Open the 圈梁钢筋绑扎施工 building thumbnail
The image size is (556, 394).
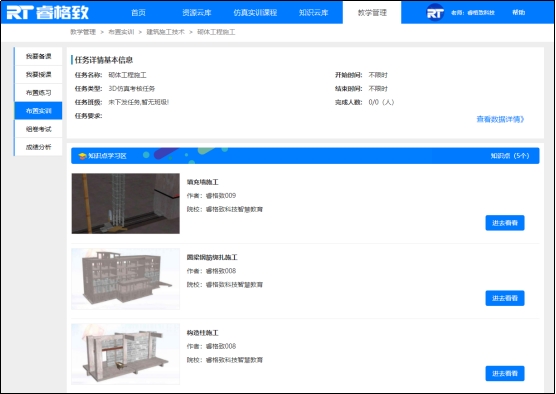click(x=126, y=279)
